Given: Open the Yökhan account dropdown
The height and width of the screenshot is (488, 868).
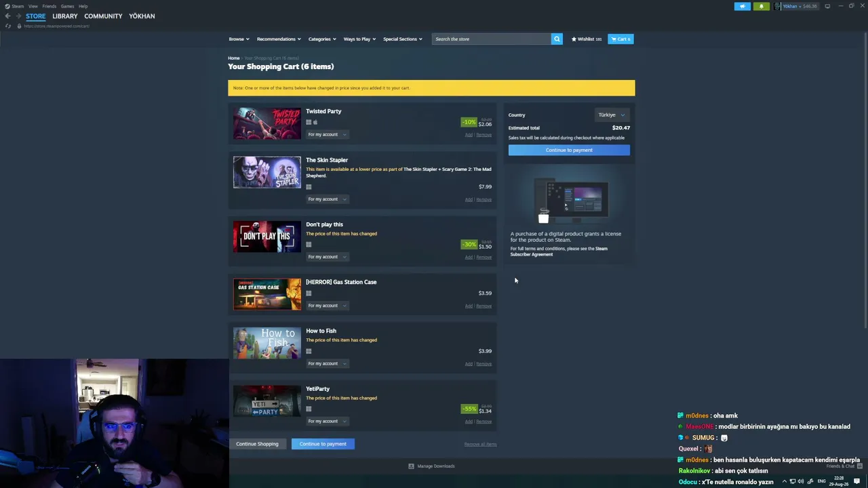Looking at the screenshot, I should (x=796, y=6).
